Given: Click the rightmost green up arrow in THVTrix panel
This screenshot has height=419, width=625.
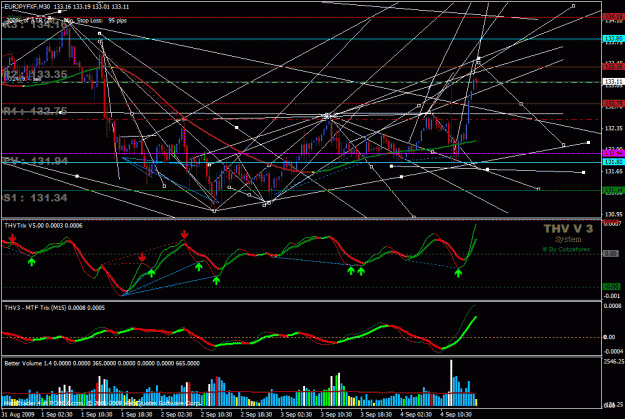Looking at the screenshot, I should (458, 273).
